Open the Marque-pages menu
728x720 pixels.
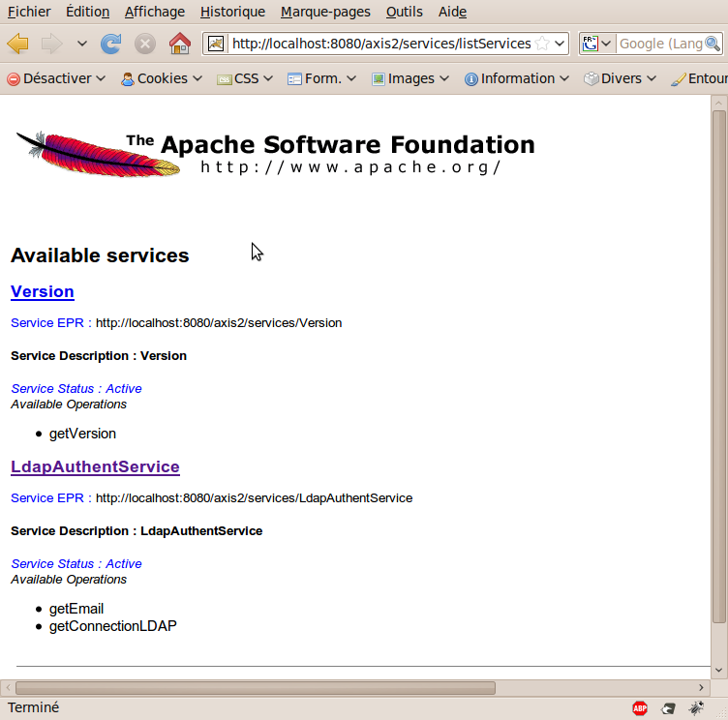(x=325, y=12)
